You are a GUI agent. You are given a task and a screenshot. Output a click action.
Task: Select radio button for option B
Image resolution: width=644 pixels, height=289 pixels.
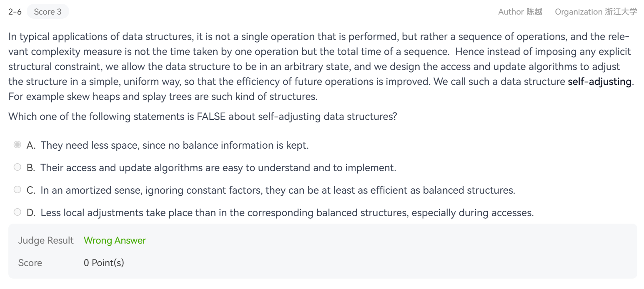[17, 167]
